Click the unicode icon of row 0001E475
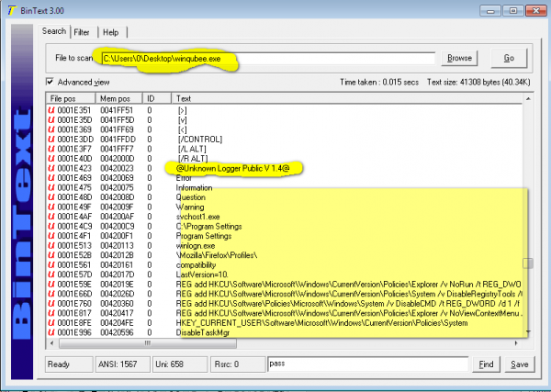The image size is (551, 392). click(51, 187)
